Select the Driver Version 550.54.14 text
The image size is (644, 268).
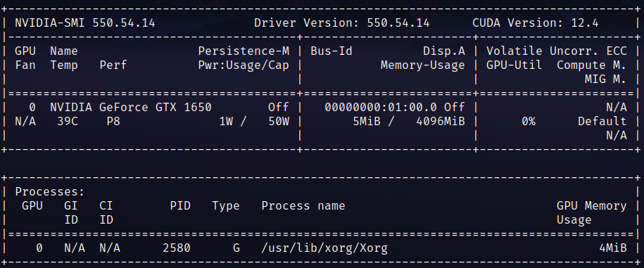[342, 23]
